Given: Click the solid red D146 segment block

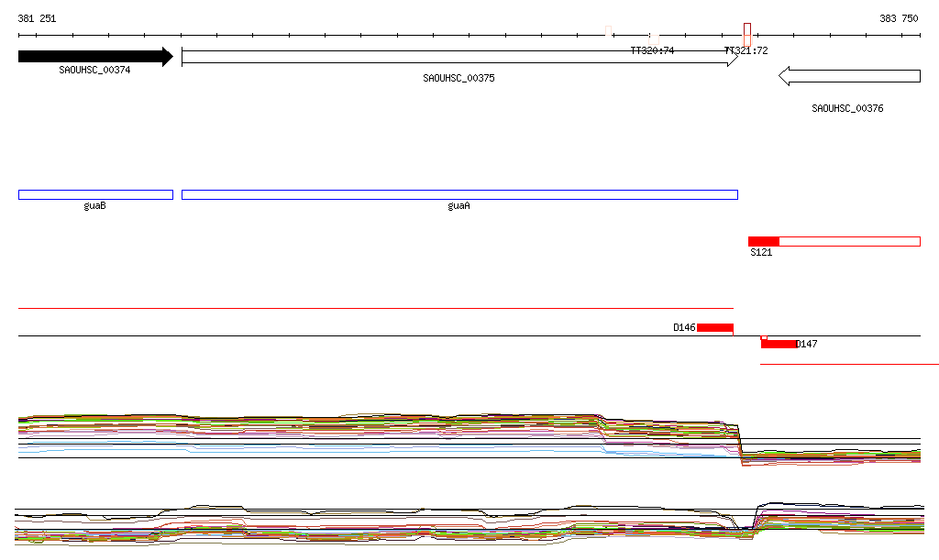Looking at the screenshot, I should (x=715, y=327).
